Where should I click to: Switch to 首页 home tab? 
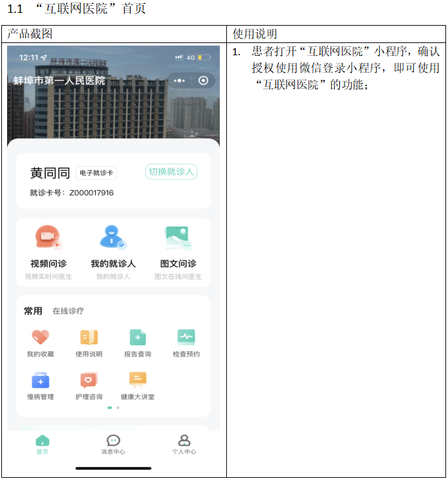pos(42,444)
